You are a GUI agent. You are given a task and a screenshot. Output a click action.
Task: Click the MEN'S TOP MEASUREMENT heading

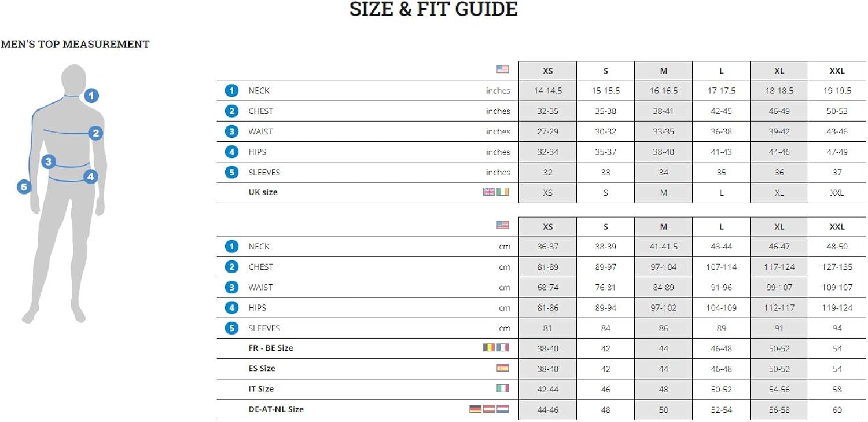point(75,44)
